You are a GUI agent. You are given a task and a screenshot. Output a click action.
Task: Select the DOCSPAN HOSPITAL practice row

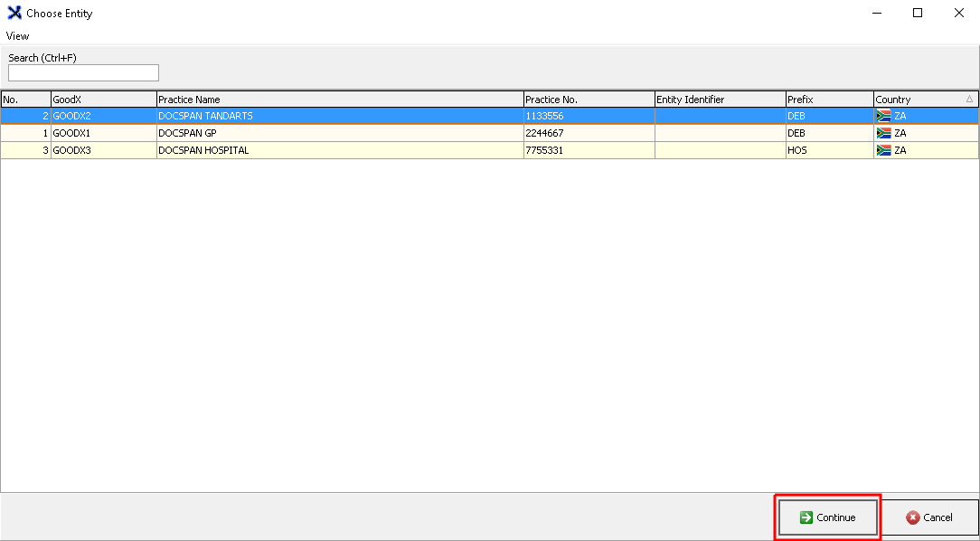(x=340, y=150)
